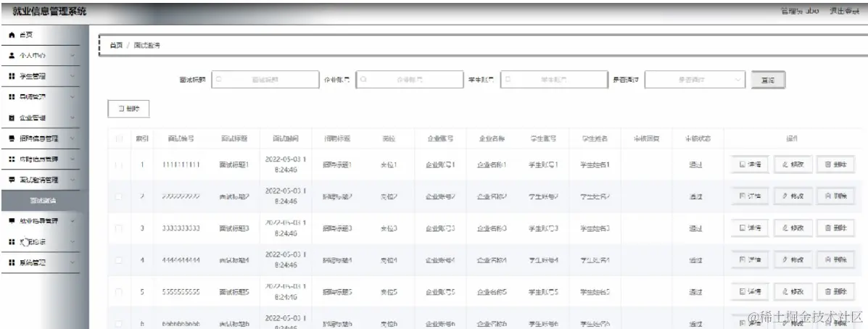Viewport: 868px width, 329px height.
Task: Open 详情 for row 面试标题1
Action: pyautogui.click(x=750, y=164)
